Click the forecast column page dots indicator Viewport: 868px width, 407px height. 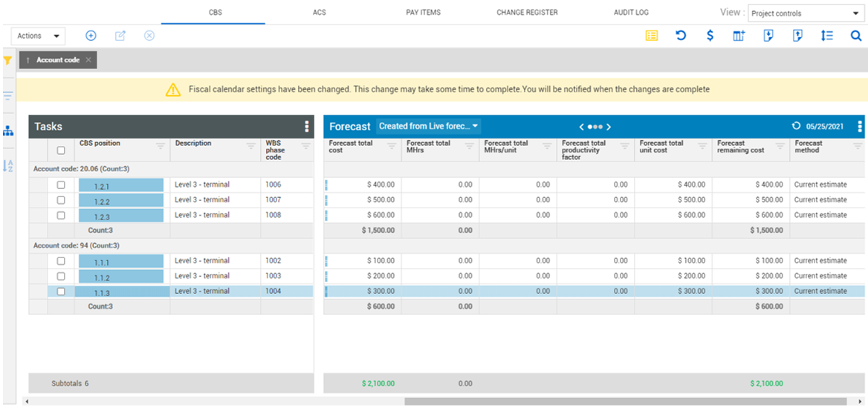point(595,127)
